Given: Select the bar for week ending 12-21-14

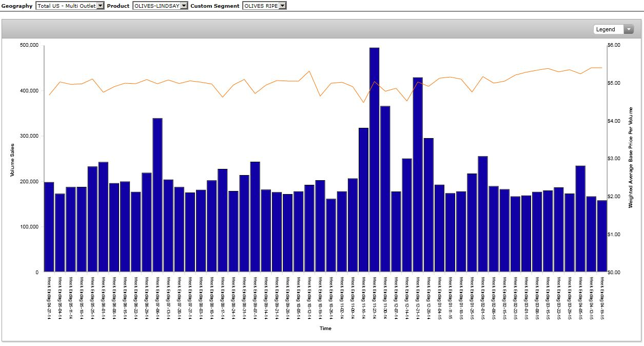Looking at the screenshot, I should pyautogui.click(x=418, y=175).
